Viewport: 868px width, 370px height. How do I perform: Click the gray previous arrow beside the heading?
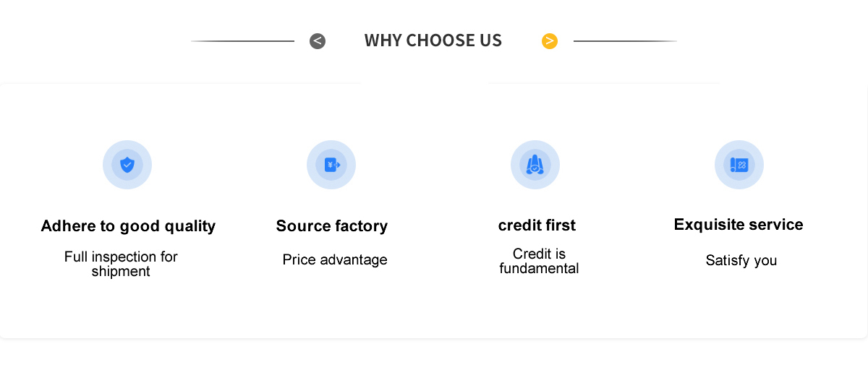(x=318, y=41)
